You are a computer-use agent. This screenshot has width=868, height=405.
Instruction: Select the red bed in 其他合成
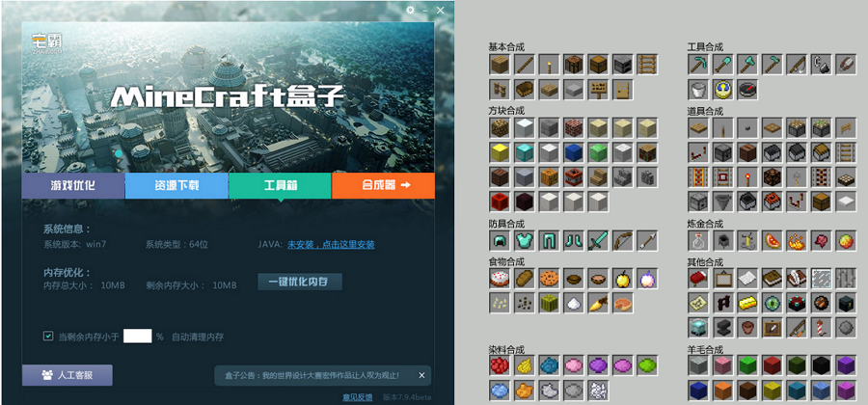[x=698, y=279]
